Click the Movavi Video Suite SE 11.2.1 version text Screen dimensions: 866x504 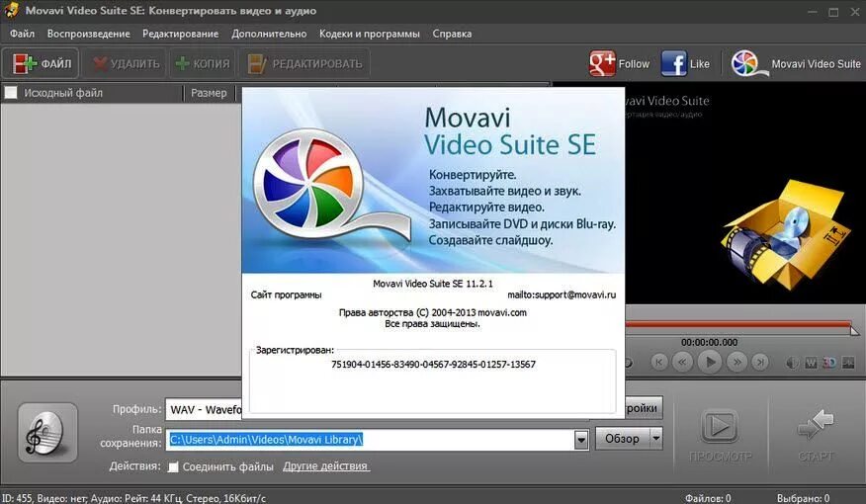432,284
